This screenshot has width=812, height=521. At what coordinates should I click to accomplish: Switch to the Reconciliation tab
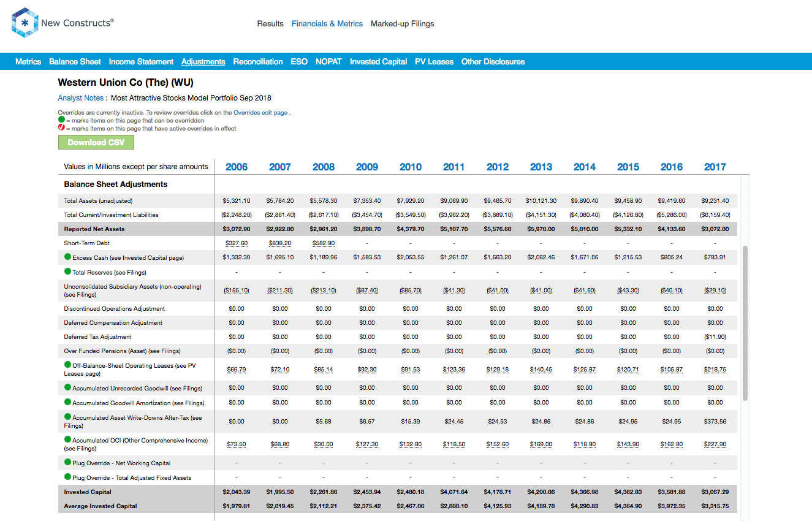[258, 61]
